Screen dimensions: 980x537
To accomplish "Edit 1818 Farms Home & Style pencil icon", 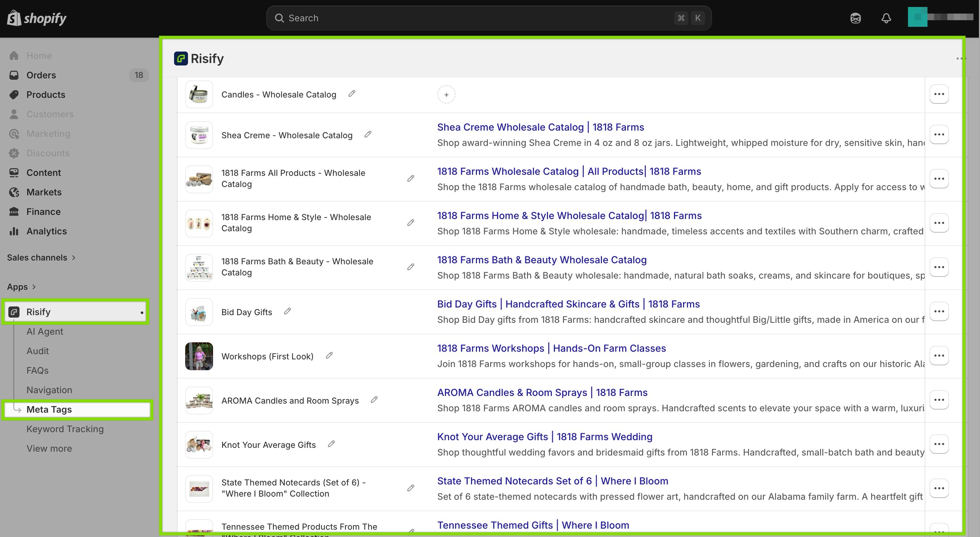I will click(410, 223).
